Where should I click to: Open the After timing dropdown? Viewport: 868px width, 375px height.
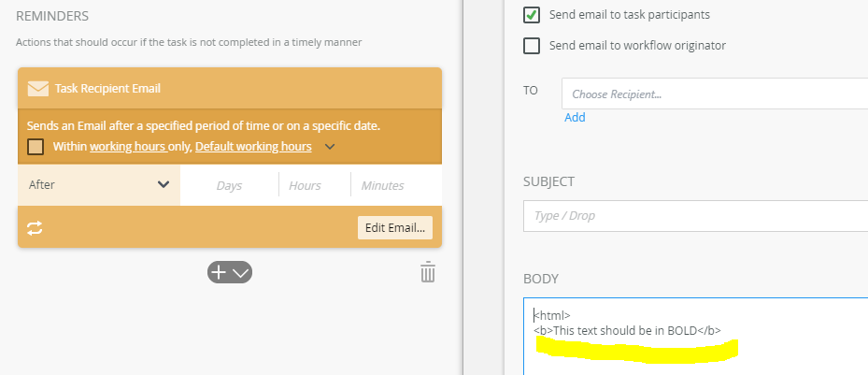pyautogui.click(x=99, y=185)
